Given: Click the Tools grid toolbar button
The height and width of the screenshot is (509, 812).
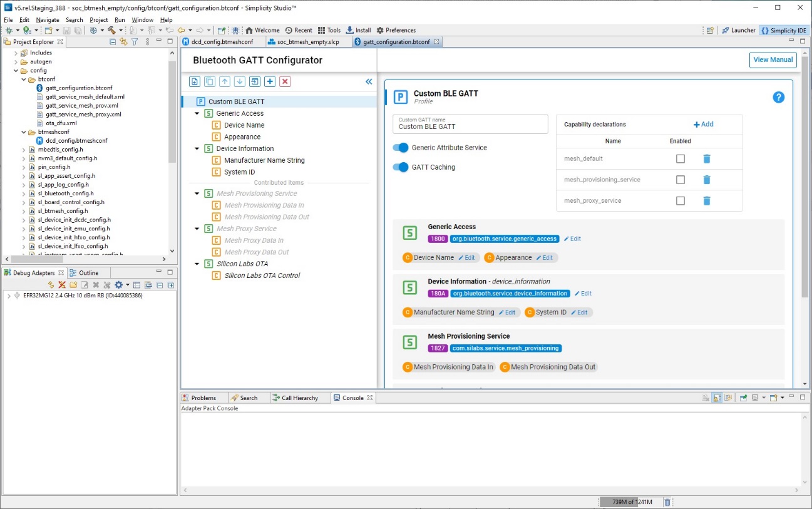Looking at the screenshot, I should [x=329, y=30].
